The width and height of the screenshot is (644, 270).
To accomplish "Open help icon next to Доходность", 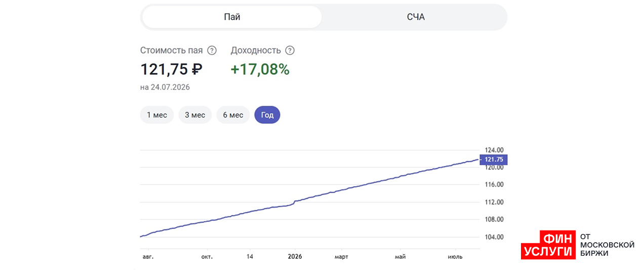I will pyautogui.click(x=290, y=51).
